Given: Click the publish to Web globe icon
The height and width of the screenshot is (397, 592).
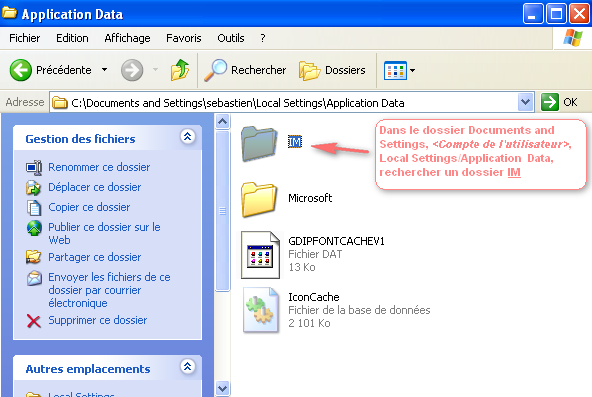Looking at the screenshot, I should pyautogui.click(x=34, y=228).
